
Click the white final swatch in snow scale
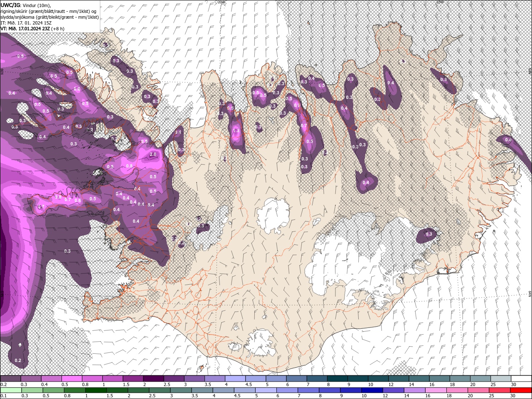pyautogui.click(x=521, y=379)
